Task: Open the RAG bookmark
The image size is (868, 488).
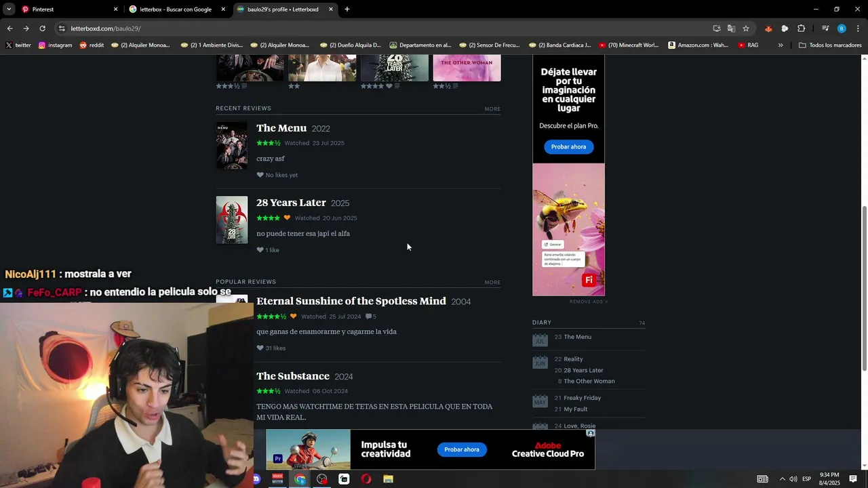Action: pyautogui.click(x=748, y=45)
